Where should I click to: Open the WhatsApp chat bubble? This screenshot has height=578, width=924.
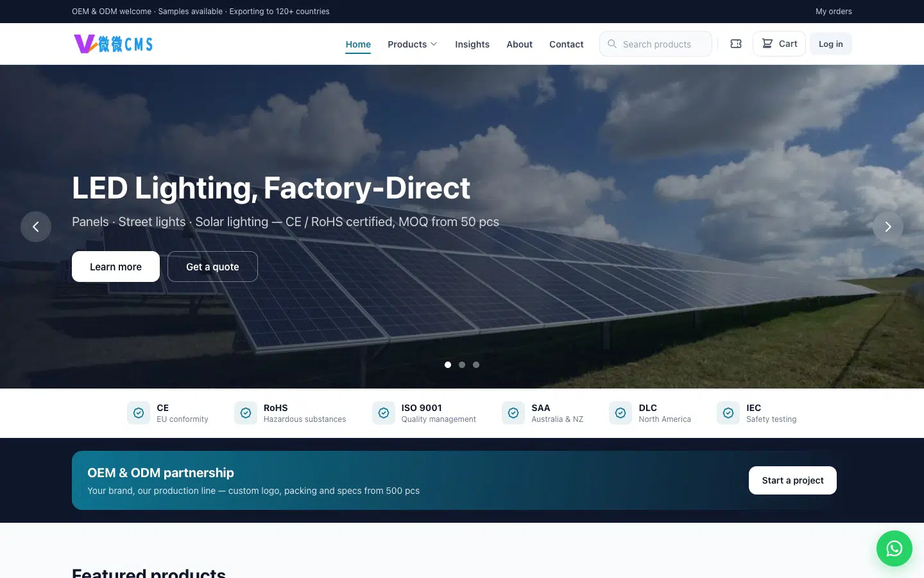pos(894,548)
